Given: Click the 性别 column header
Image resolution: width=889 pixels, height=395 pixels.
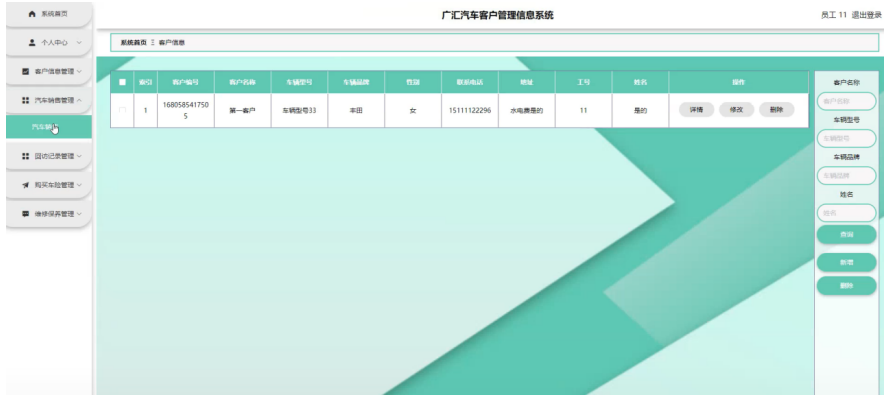Looking at the screenshot, I should coord(413,82).
